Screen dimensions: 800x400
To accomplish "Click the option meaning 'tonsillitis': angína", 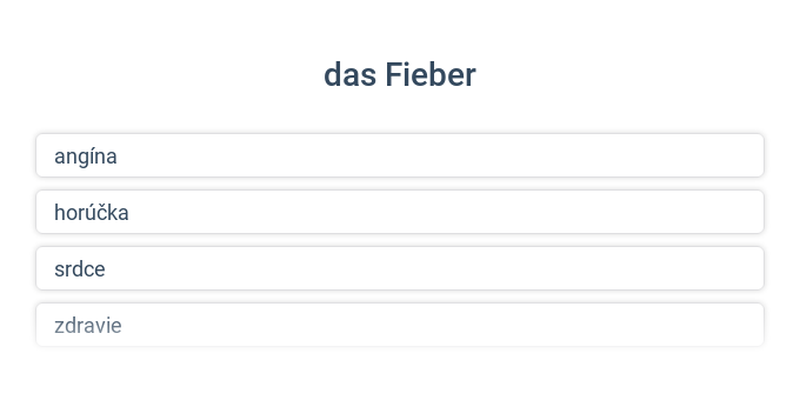I will click(400, 156).
